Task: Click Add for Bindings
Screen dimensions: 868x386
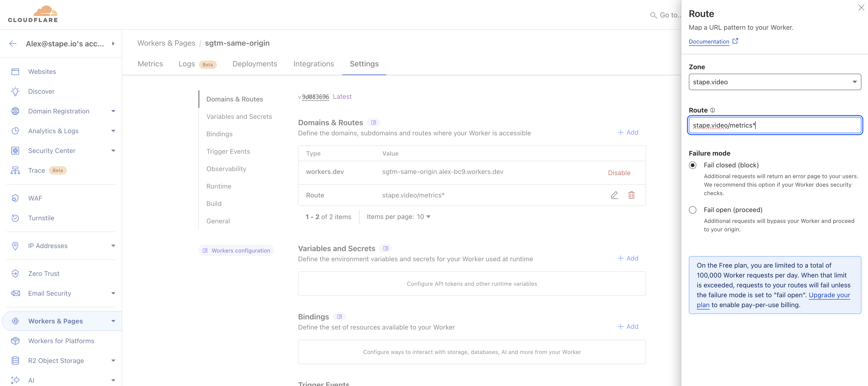Action: tap(628, 326)
